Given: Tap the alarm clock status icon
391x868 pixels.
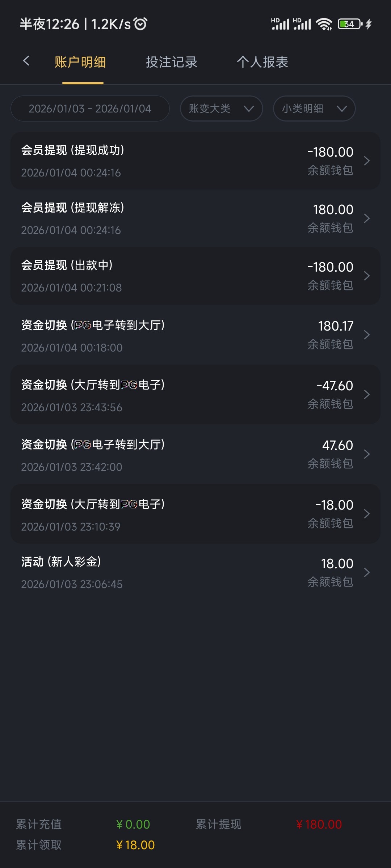Looking at the screenshot, I should pyautogui.click(x=140, y=24).
